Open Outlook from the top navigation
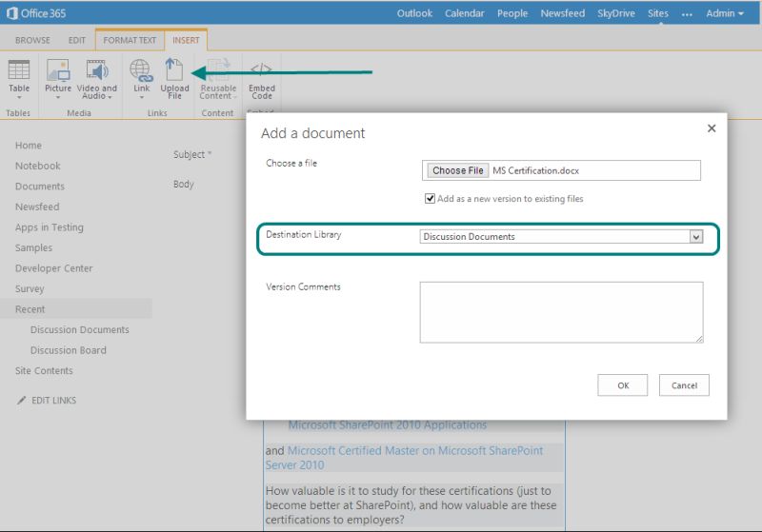 point(414,13)
